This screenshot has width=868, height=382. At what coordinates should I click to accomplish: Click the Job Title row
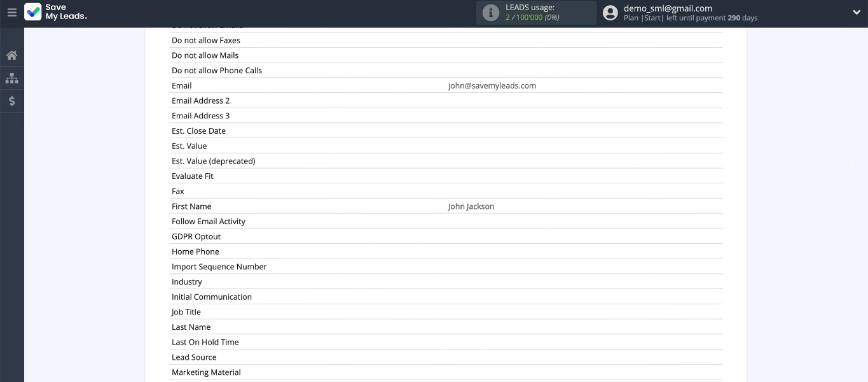click(x=445, y=312)
